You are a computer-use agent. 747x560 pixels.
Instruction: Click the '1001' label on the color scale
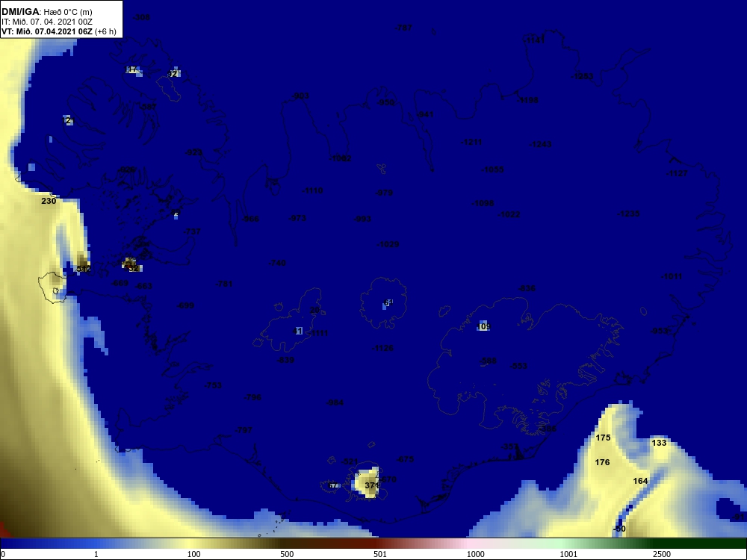[568, 554]
